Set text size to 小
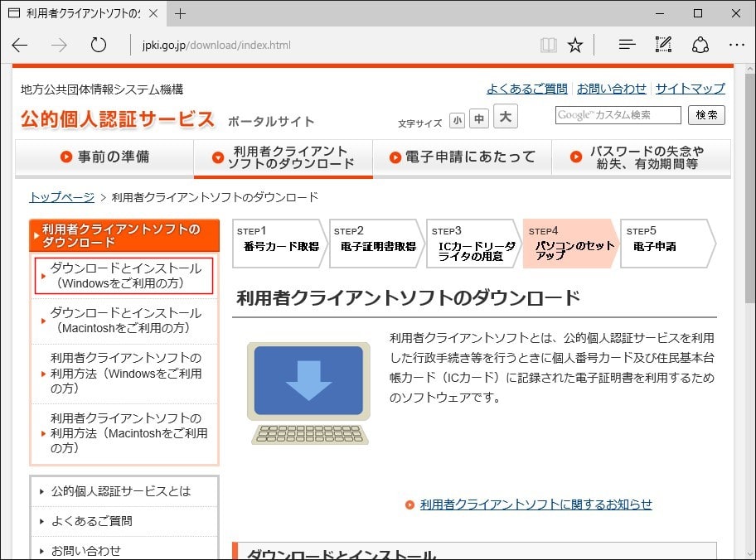756x560 pixels. (457, 120)
